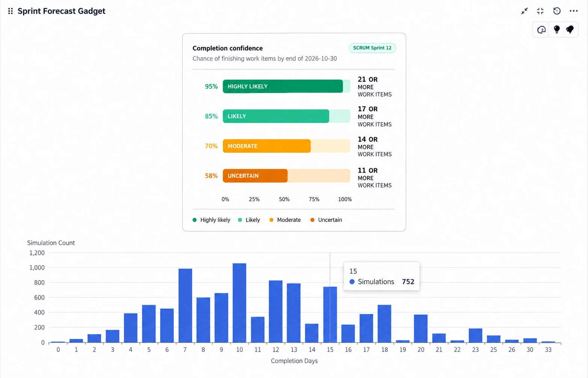Click the Simulations 752 tooltip
This screenshot has height=378, width=588.
coord(381,276)
